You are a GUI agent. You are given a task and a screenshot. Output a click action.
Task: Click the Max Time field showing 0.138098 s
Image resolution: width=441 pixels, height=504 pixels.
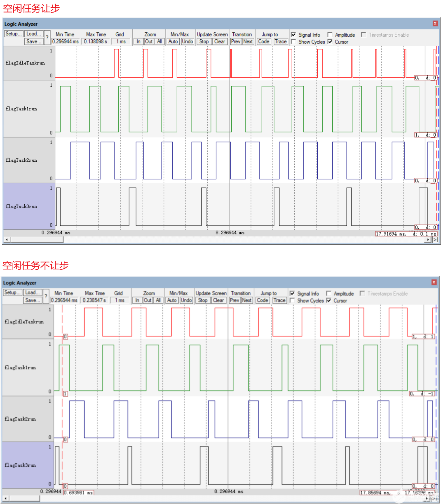[96, 41]
